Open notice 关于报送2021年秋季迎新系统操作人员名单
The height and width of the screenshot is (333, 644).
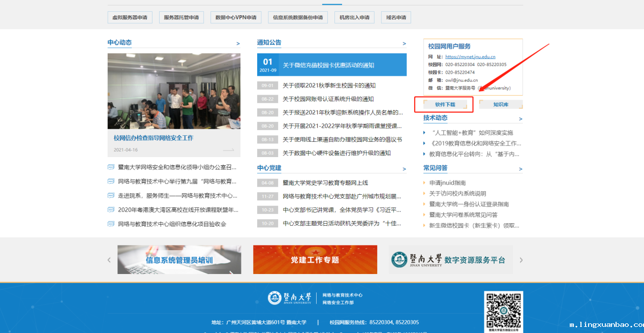[x=343, y=112]
